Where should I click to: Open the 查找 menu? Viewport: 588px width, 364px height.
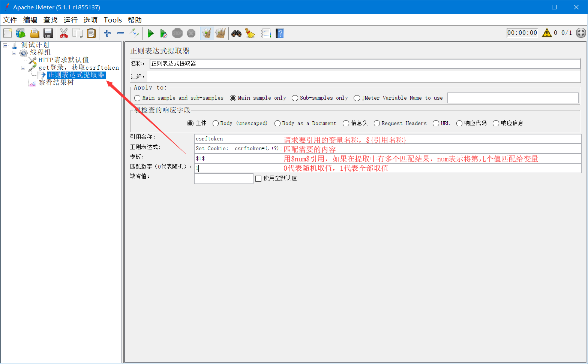coord(51,20)
